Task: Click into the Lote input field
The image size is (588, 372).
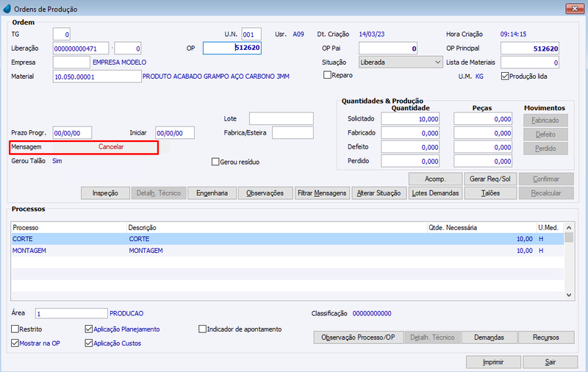Action: (282, 118)
